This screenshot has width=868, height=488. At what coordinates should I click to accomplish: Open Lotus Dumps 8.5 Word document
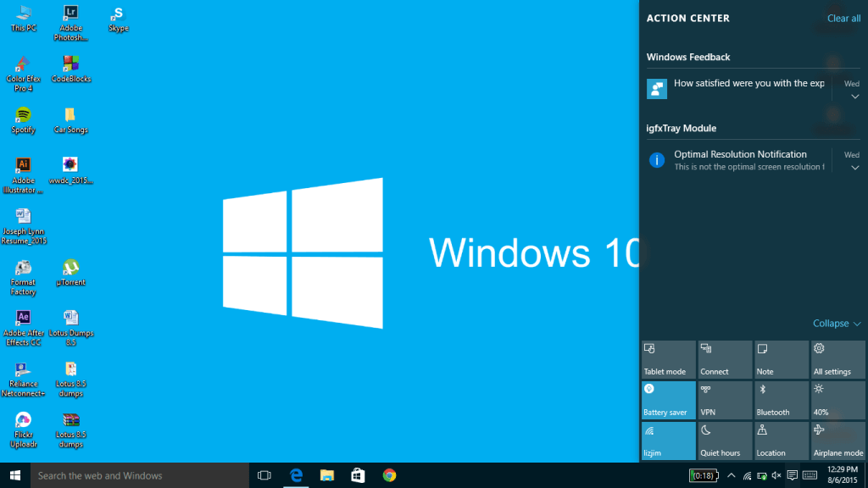click(x=71, y=328)
